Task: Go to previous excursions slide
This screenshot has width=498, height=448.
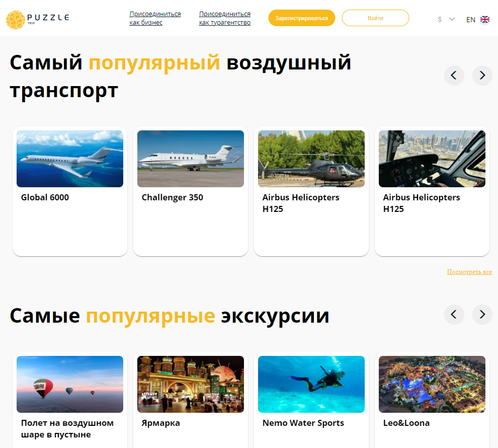Action: tap(454, 315)
